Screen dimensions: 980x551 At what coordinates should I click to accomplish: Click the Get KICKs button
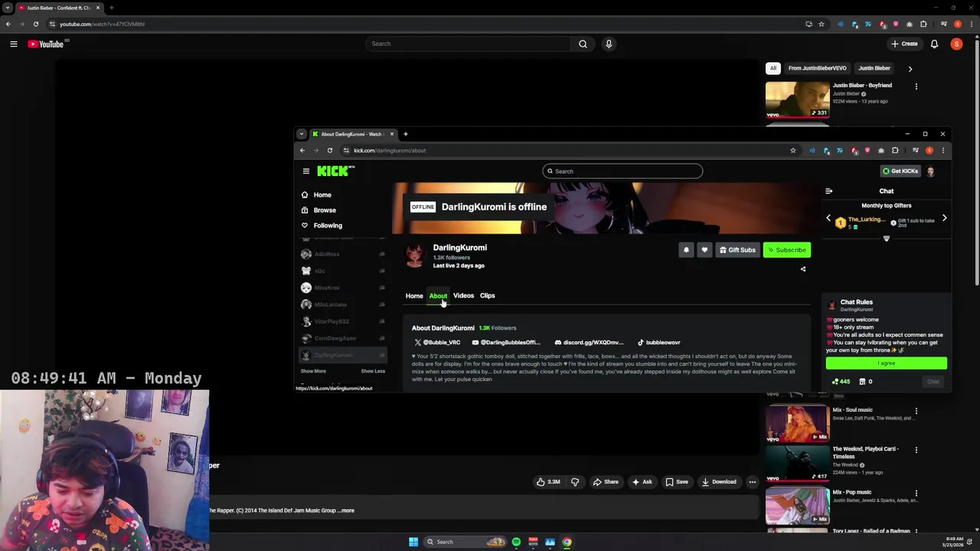900,171
